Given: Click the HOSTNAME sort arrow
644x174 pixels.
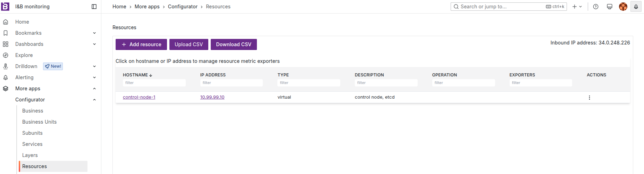Looking at the screenshot, I should 151,75.
